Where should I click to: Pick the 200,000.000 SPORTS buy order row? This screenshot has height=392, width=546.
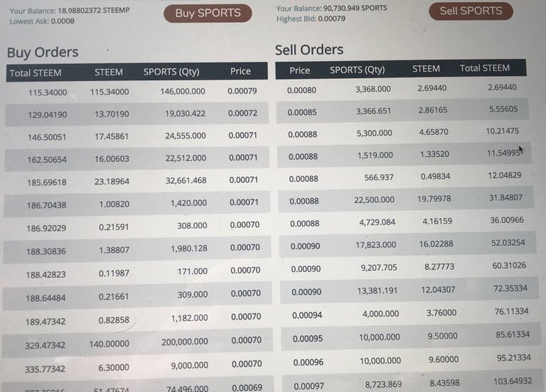[x=137, y=342]
